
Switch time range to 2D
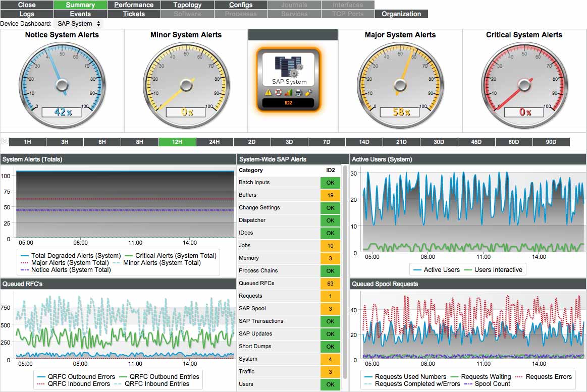pos(252,142)
